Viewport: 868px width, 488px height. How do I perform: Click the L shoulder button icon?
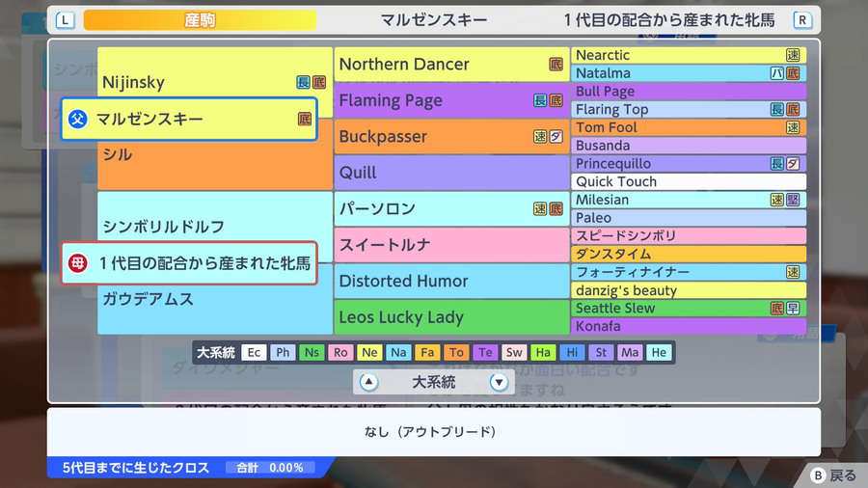(65, 20)
